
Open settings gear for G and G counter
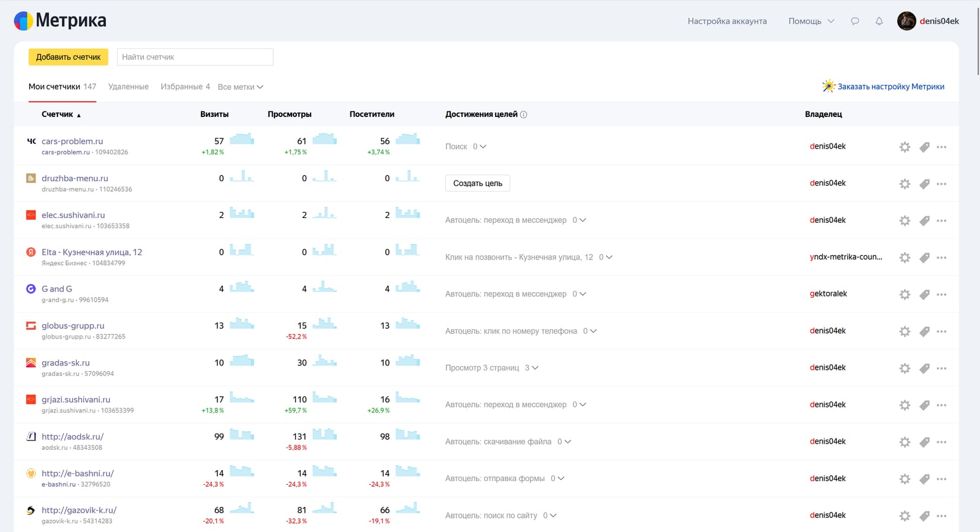905,294
